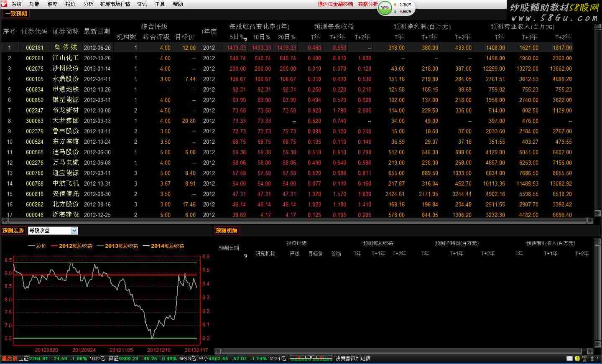Open the 扩展市场行情 menu
602x364 pixels.
pyautogui.click(x=115, y=4)
